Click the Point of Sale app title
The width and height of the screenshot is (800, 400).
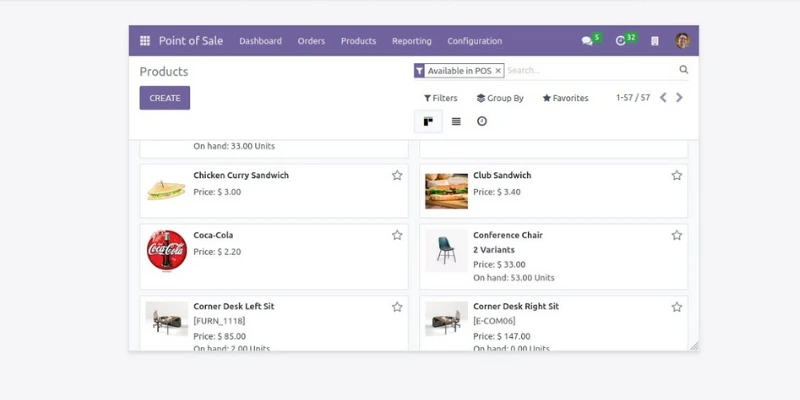coord(191,41)
